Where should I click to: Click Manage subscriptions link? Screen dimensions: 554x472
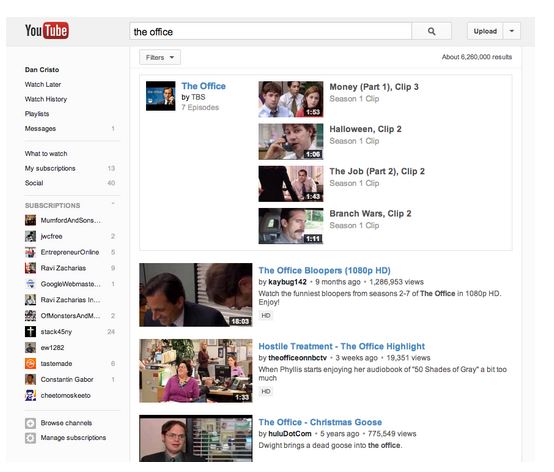[x=73, y=438]
